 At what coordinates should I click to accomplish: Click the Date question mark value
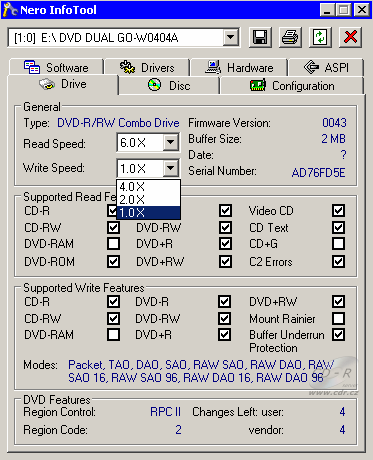tap(343, 155)
